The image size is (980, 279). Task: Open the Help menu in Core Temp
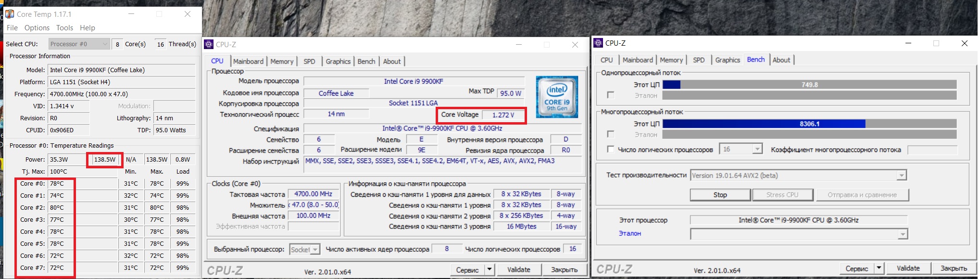[x=88, y=28]
